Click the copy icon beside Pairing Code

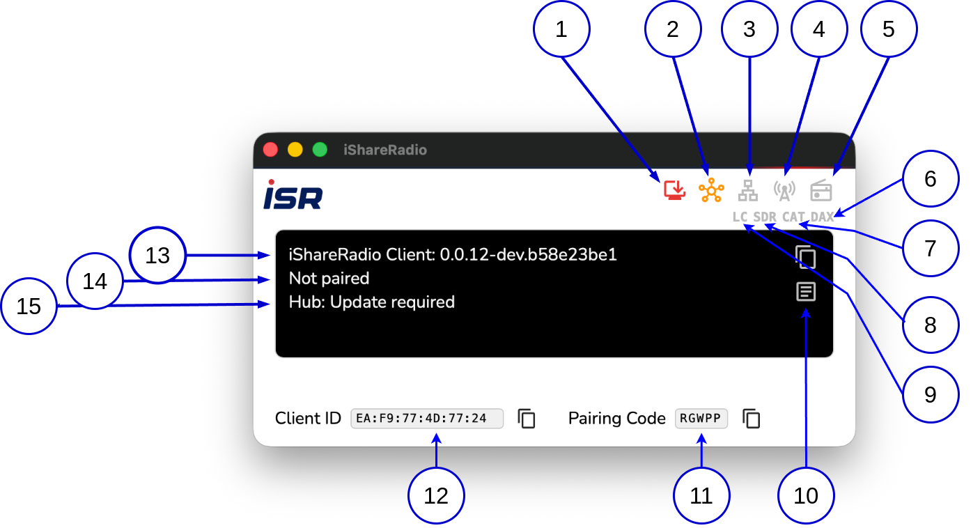click(751, 419)
